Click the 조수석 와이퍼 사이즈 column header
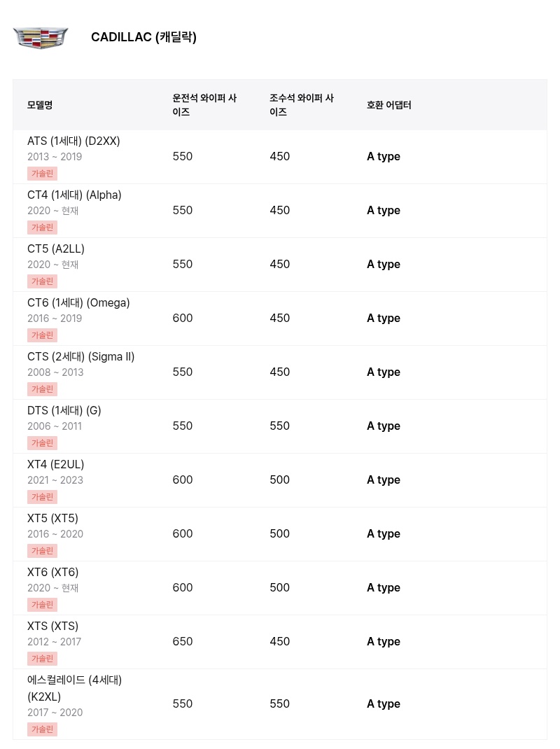The image size is (560, 749). point(302,105)
